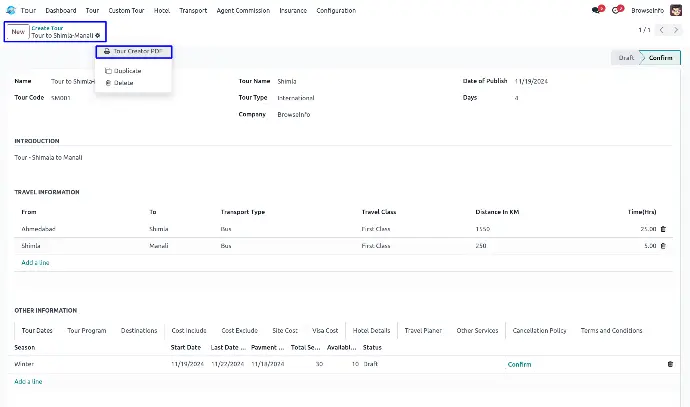This screenshot has width=690, height=407.
Task: Open the Agent Commission menu
Action: point(245,10)
